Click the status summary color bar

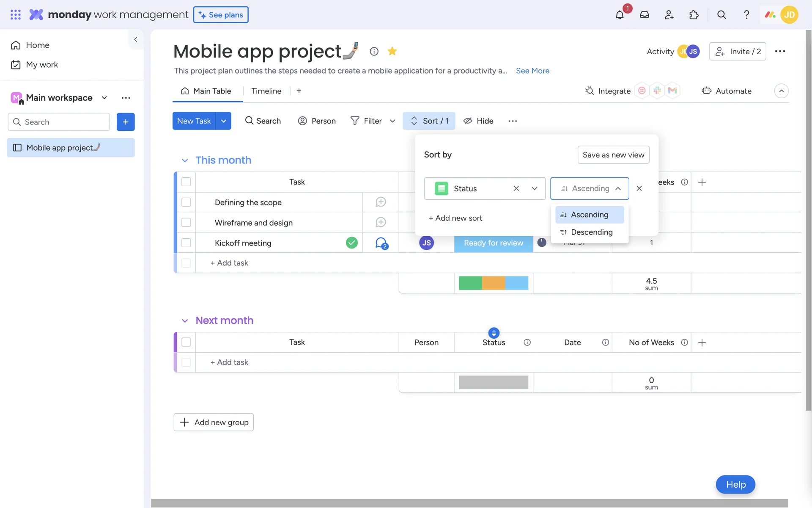pyautogui.click(x=493, y=283)
